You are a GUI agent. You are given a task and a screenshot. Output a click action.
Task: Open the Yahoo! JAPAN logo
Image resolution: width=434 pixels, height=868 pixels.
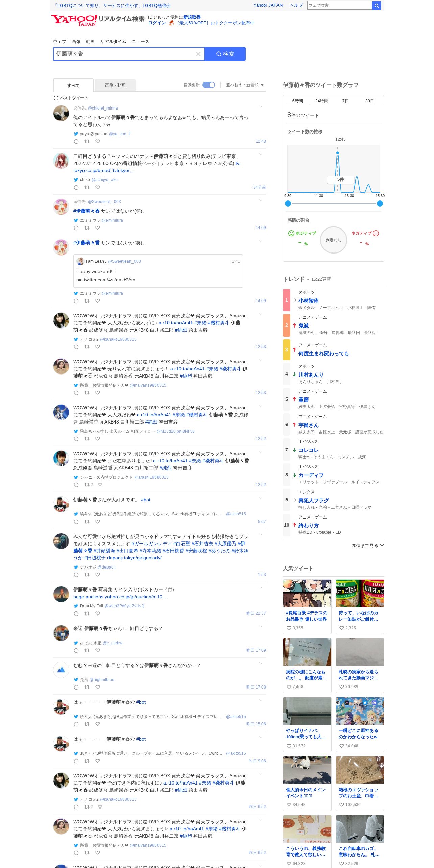tap(74, 20)
